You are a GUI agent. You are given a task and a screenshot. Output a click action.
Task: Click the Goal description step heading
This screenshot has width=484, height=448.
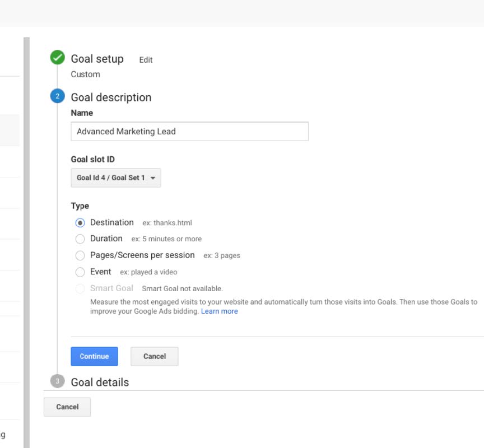[x=111, y=97]
